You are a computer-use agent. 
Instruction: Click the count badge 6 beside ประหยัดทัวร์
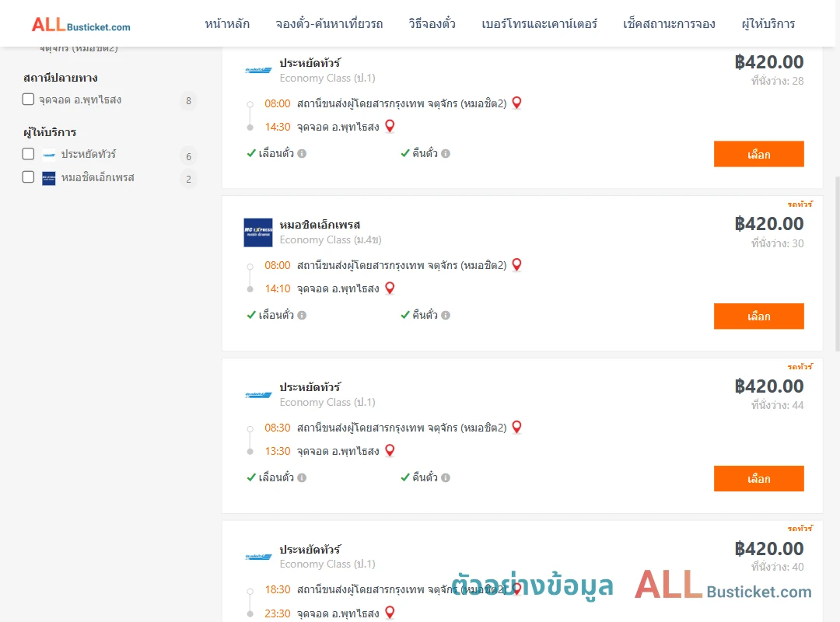click(x=188, y=156)
